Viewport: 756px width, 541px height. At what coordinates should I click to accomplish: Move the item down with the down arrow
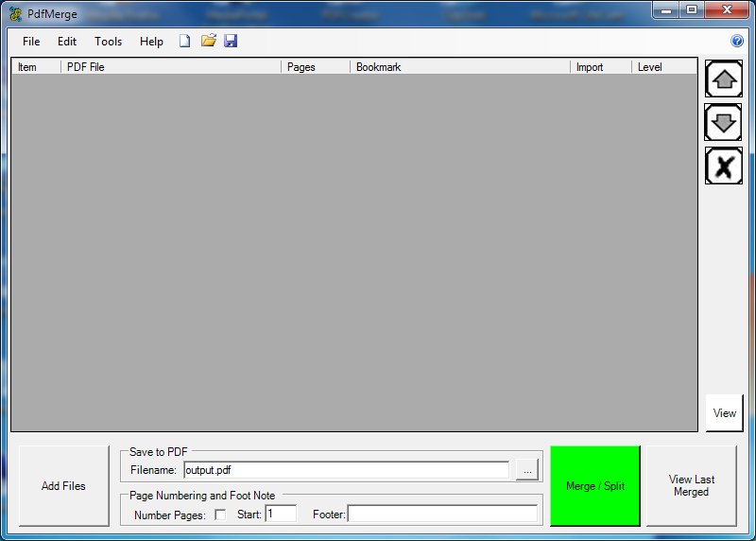pos(724,123)
